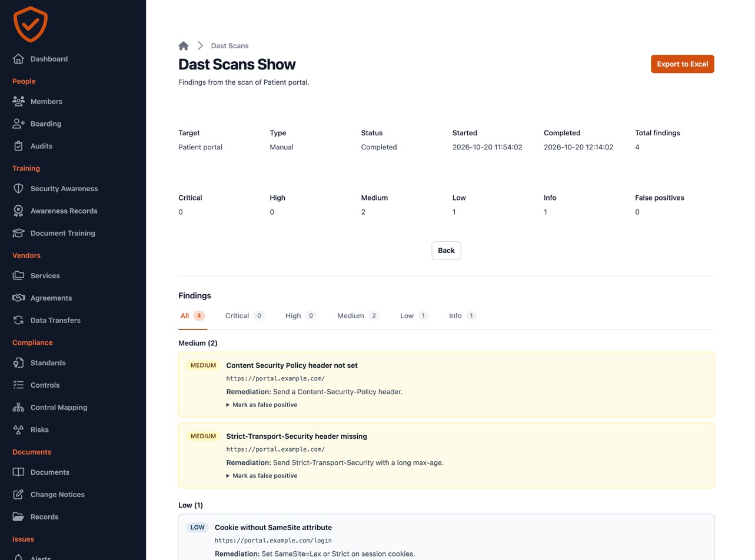Viewport: 755px width, 560px height.
Task: Click the Completed timestamp 2026-10-20 12:14:02
Action: tap(578, 147)
